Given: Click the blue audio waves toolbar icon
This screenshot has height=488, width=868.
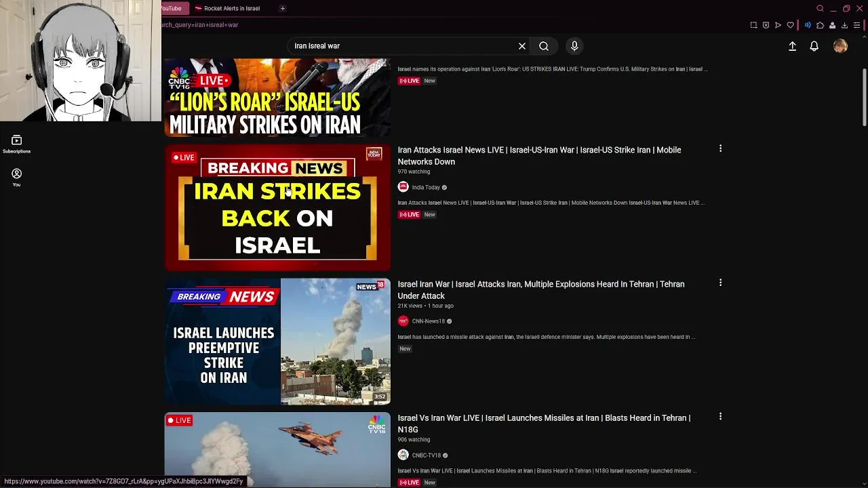Looking at the screenshot, I should coord(807,25).
